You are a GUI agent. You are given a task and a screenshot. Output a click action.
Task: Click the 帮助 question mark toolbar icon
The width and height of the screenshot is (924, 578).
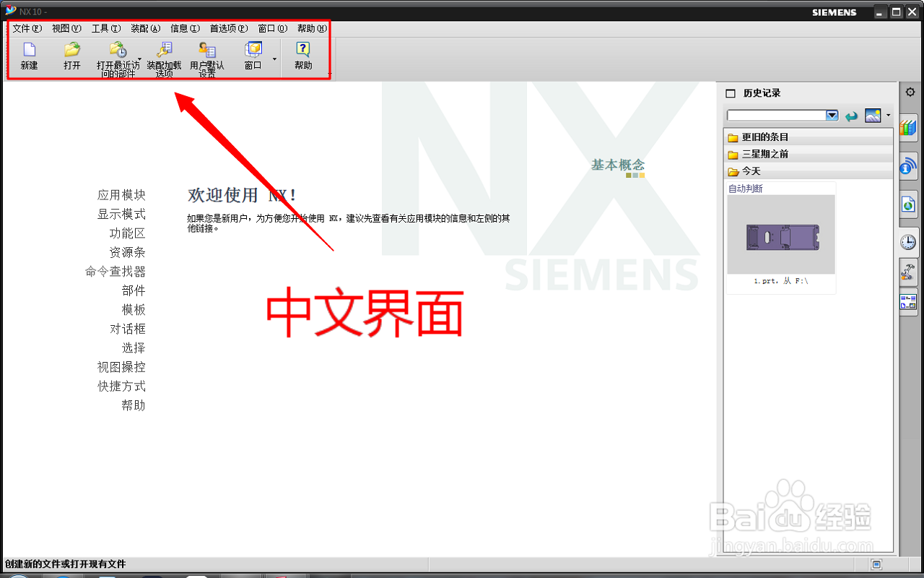tap(303, 50)
